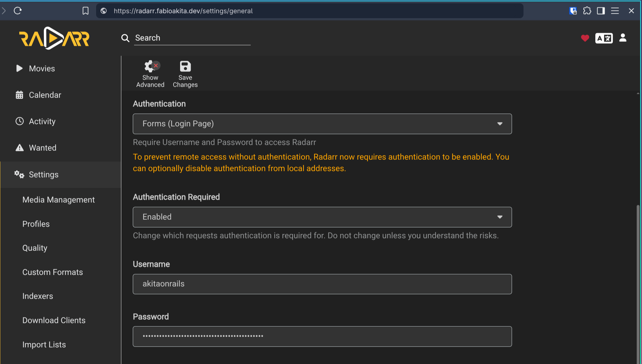Navigate to Import Lists
The image size is (642, 364).
44,344
